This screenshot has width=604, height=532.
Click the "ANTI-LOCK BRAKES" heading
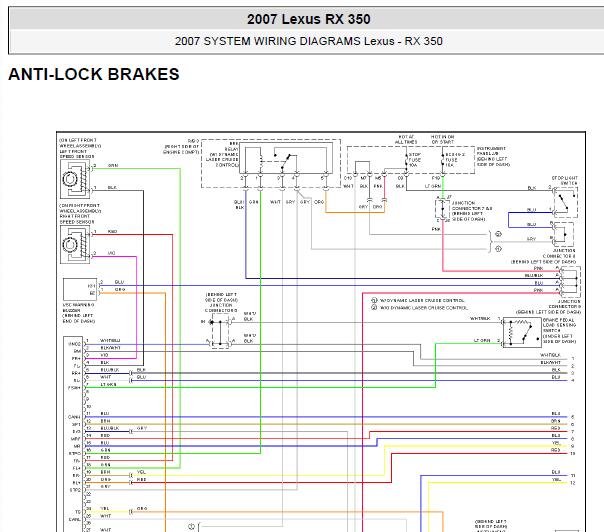(x=94, y=74)
